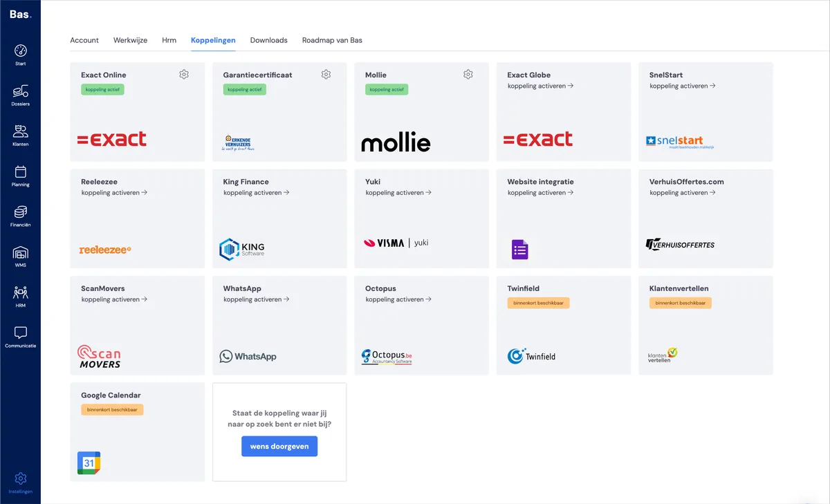830x504 pixels.
Task: Click the Scan Movers logo
Action: (99, 356)
